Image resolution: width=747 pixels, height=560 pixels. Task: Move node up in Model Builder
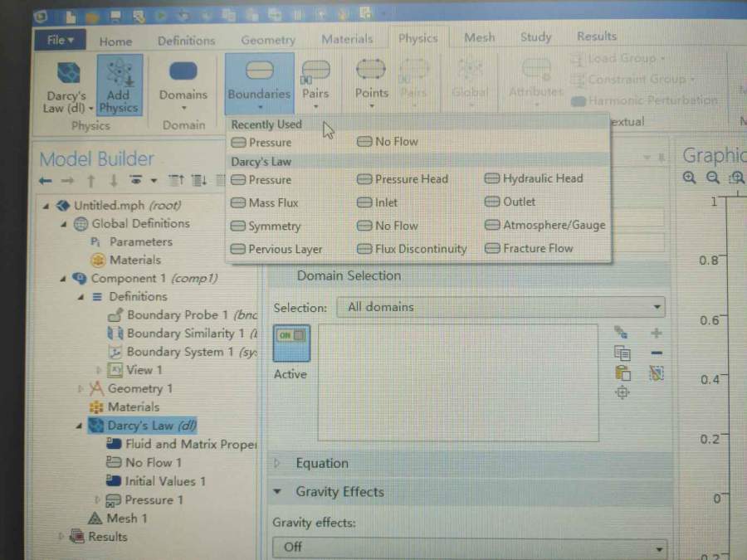(91, 181)
